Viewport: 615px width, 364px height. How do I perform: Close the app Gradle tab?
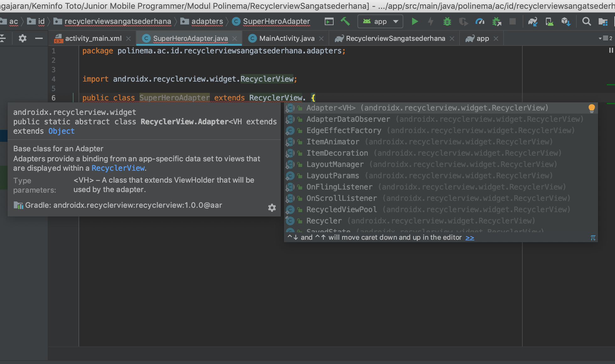point(496,38)
